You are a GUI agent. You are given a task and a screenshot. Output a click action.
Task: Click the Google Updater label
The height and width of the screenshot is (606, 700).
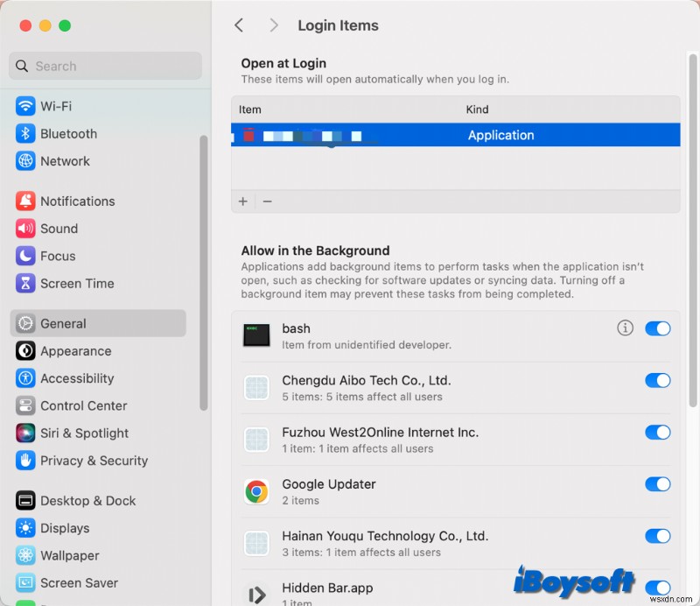pos(329,484)
